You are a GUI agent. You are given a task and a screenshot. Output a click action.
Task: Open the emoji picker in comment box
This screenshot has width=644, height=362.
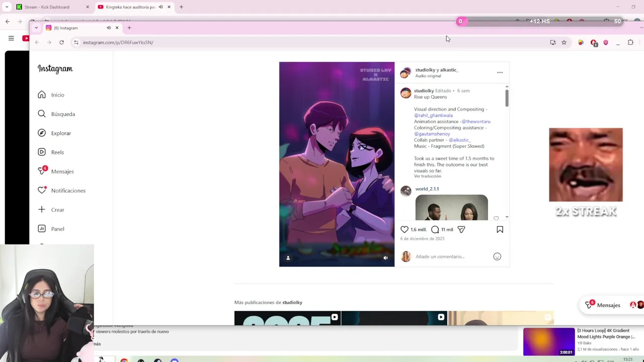coord(497,256)
